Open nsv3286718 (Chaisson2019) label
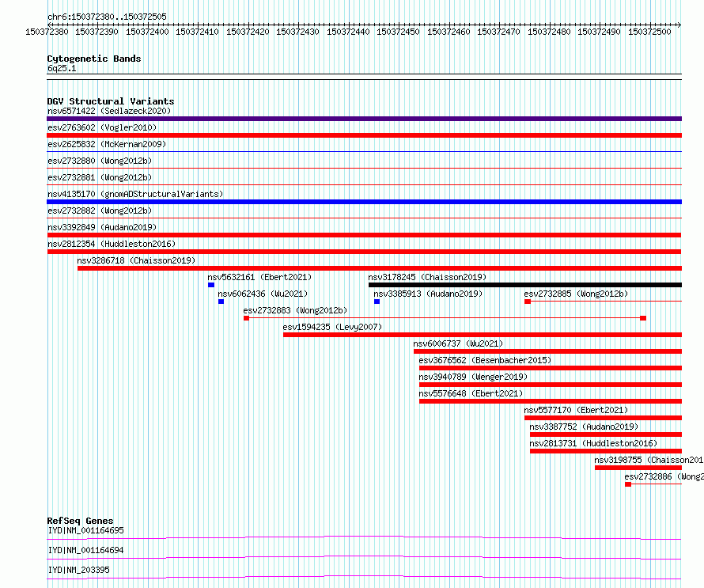This screenshot has height=588, width=704. (137, 260)
